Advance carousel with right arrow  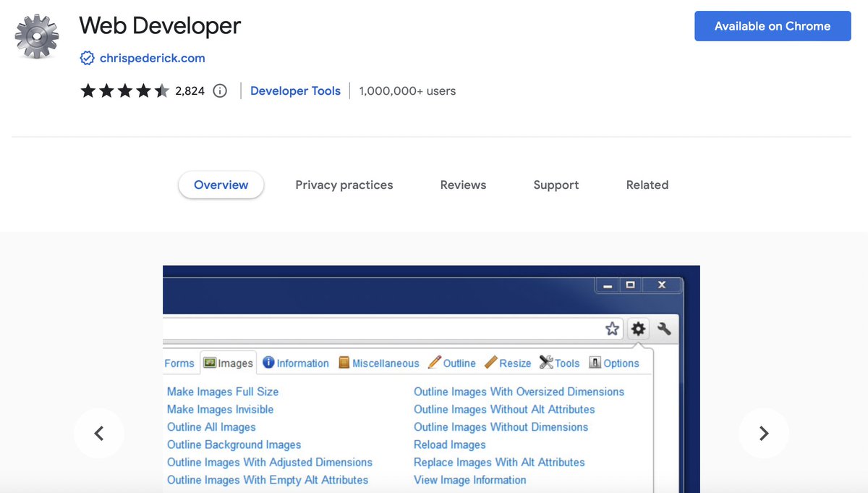click(764, 433)
